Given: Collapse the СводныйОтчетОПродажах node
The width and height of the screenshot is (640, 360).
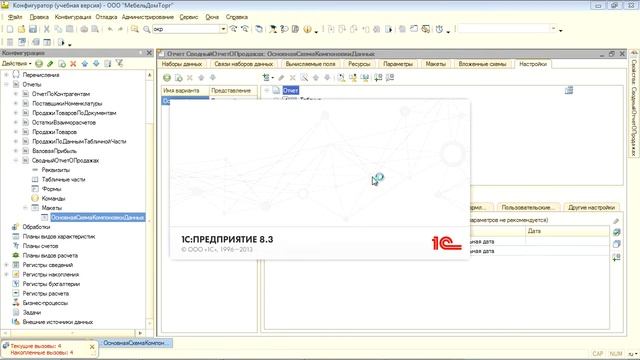Looking at the screenshot, I should coord(16,160).
